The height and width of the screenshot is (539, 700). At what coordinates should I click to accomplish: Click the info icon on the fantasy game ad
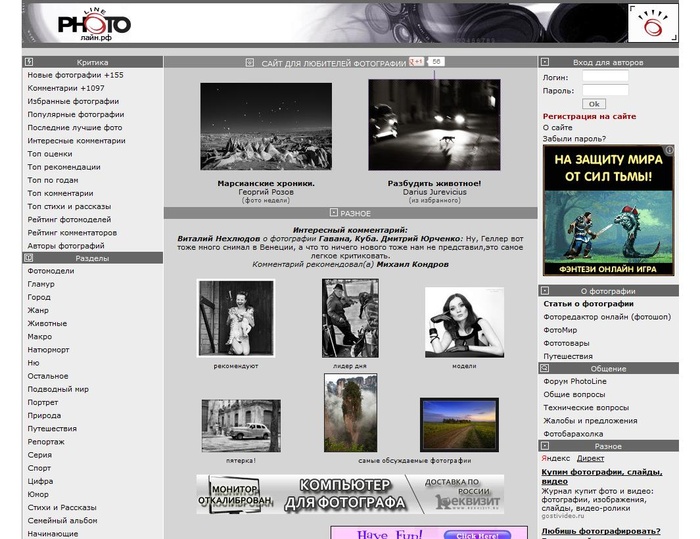pos(669,150)
